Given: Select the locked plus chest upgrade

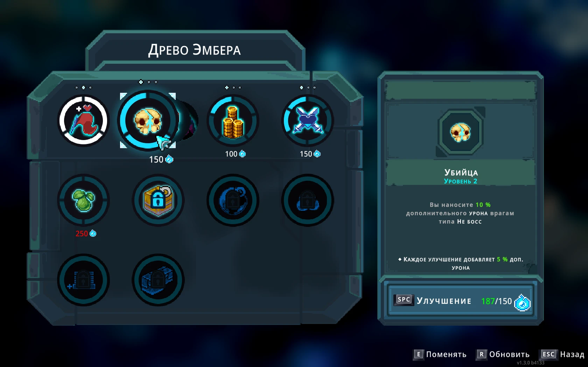Looking at the screenshot, I should click(x=83, y=280).
